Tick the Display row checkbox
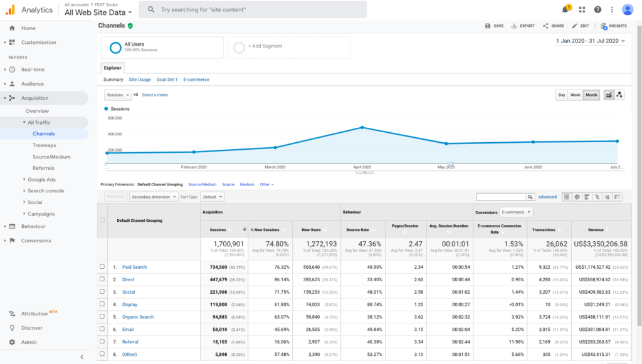 click(102, 304)
